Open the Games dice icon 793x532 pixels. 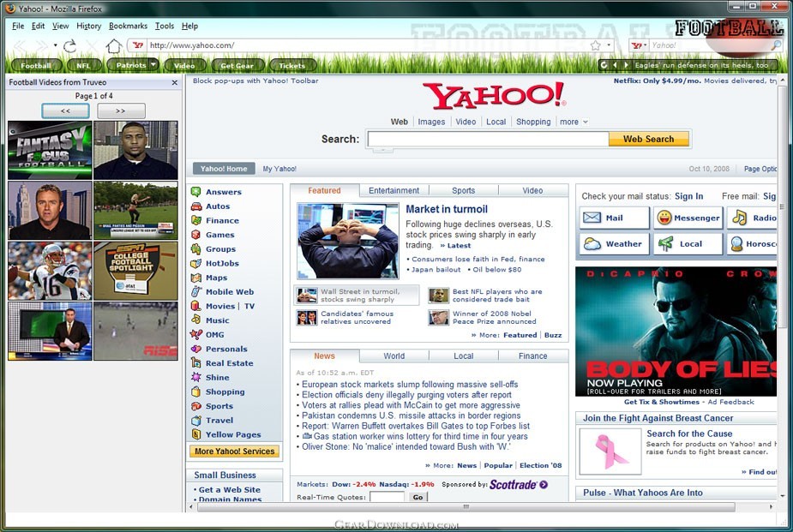pos(196,235)
